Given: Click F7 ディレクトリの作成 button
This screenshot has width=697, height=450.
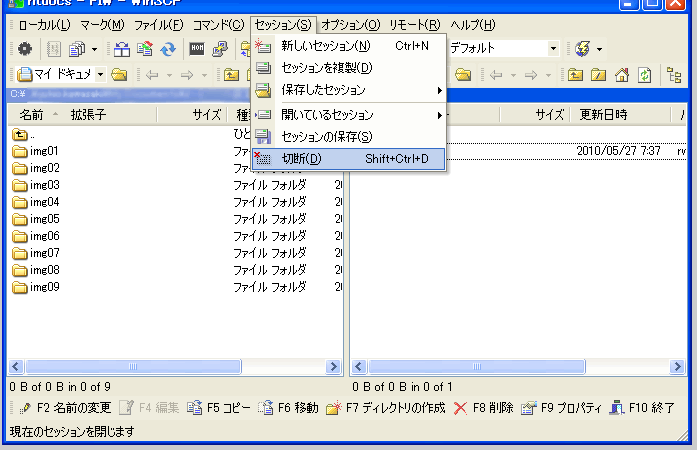Looking at the screenshot, I should pos(385,408).
